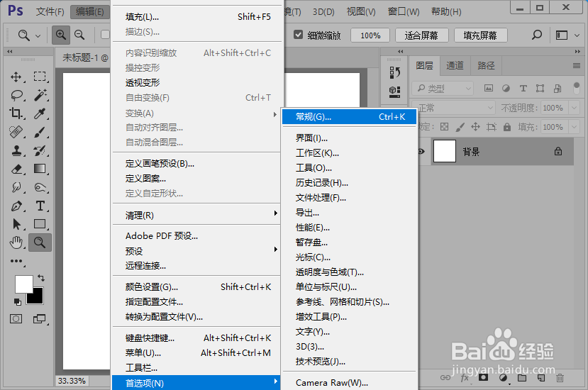
Task: Toggle lock position icon
Action: (475, 127)
